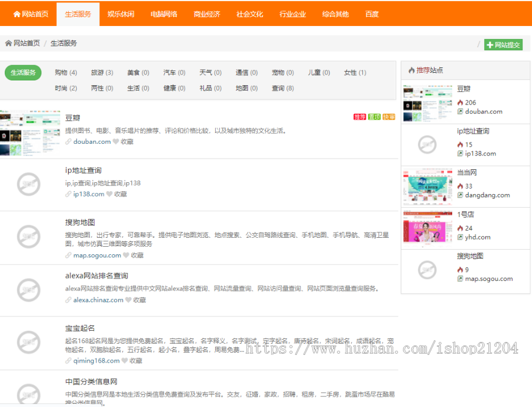Filter by 汽车 (0) category
Image resolution: width=532 pixels, height=407 pixels.
[x=174, y=73]
